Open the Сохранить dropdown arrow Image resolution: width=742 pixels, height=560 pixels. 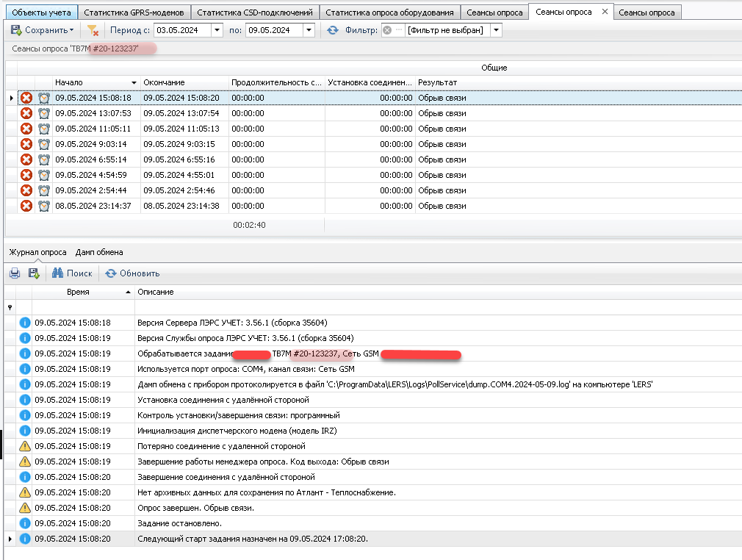coord(71,30)
